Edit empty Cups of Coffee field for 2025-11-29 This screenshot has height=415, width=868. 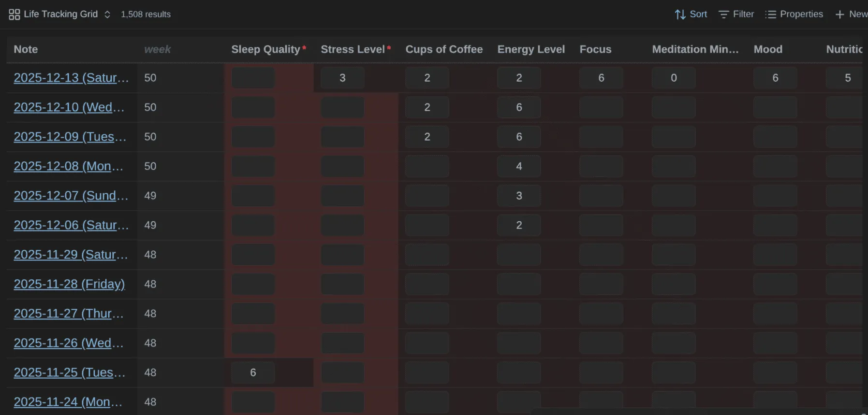pyautogui.click(x=427, y=255)
